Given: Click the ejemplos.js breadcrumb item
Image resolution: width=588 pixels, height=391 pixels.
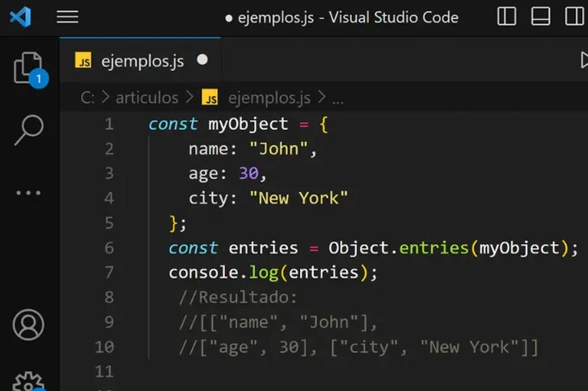Looking at the screenshot, I should pyautogui.click(x=269, y=98).
